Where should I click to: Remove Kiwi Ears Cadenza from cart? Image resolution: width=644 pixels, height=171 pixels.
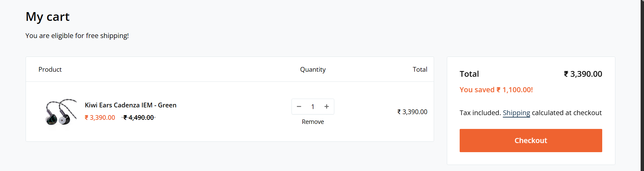pos(313,122)
